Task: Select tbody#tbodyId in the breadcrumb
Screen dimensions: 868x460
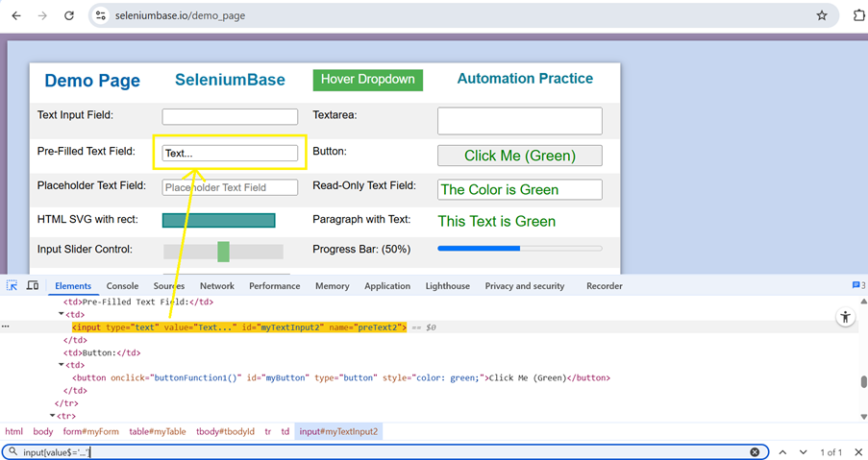Action: tap(225, 431)
